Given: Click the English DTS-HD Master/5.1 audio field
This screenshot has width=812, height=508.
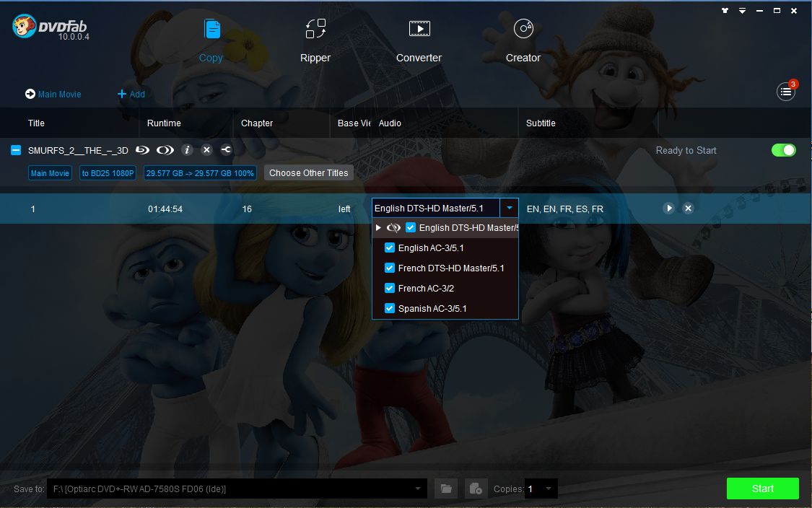Looking at the screenshot, I should click(x=435, y=208).
